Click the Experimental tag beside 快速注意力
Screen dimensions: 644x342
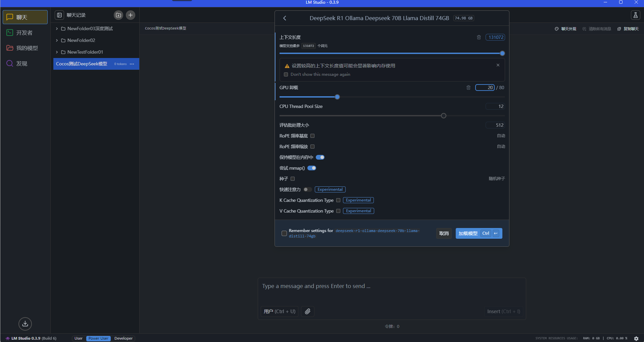(x=330, y=189)
